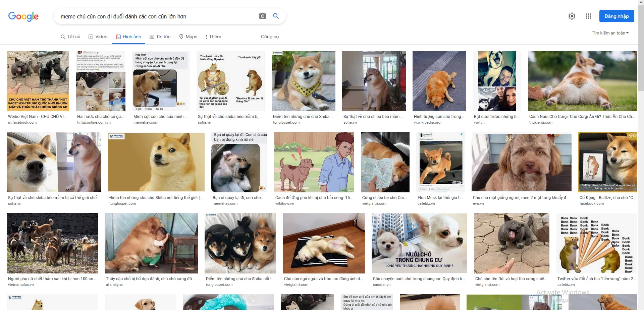Click the Mình cột con chó caption link
The image size is (644, 310).
tap(160, 117)
